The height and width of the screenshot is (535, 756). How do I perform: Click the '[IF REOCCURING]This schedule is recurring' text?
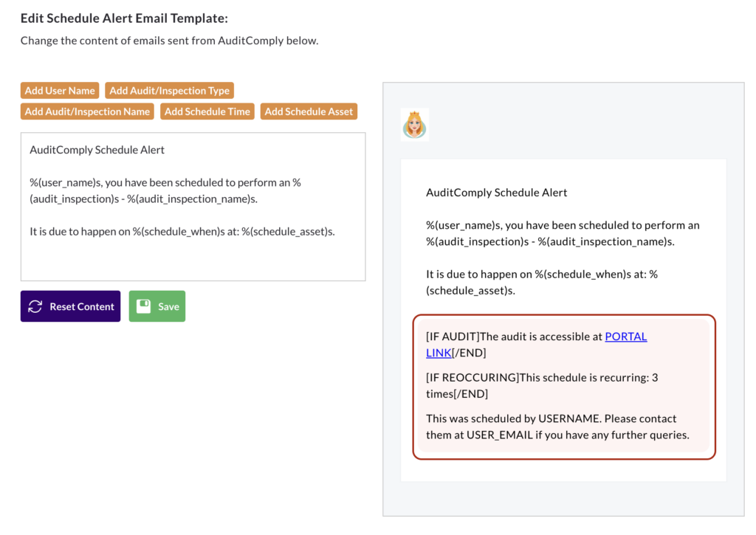pyautogui.click(x=542, y=386)
